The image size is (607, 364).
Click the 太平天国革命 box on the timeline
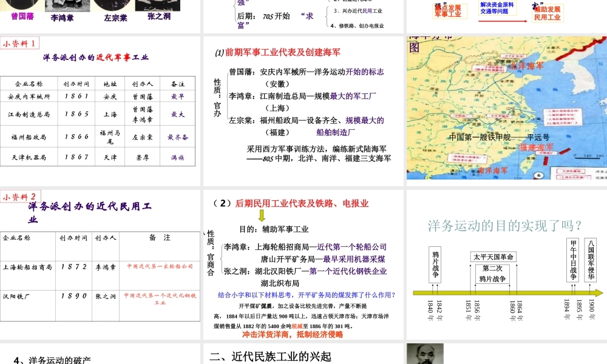click(493, 257)
